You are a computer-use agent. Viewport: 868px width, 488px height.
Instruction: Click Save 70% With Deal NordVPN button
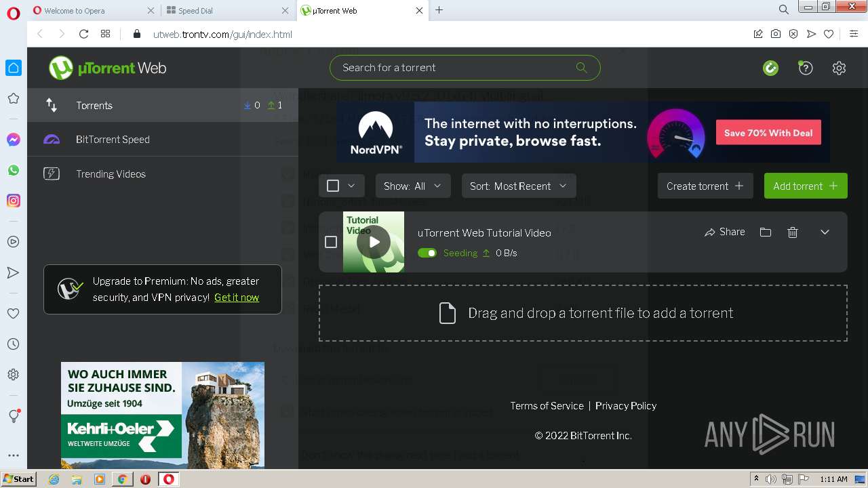pyautogui.click(x=768, y=133)
